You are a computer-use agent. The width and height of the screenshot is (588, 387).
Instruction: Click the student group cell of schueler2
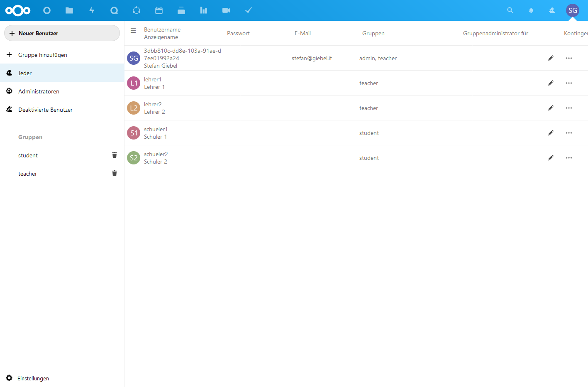click(369, 158)
